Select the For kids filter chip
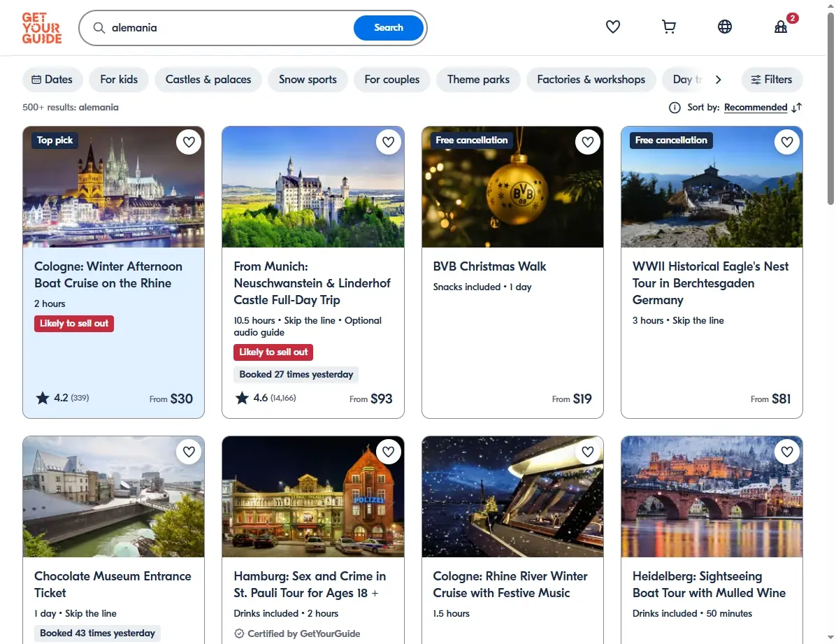836x644 pixels. (119, 80)
